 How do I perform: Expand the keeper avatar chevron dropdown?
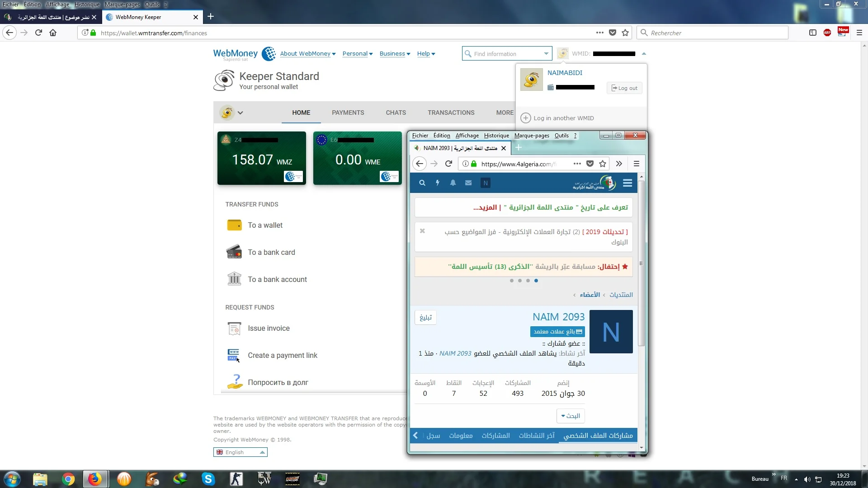coord(240,113)
